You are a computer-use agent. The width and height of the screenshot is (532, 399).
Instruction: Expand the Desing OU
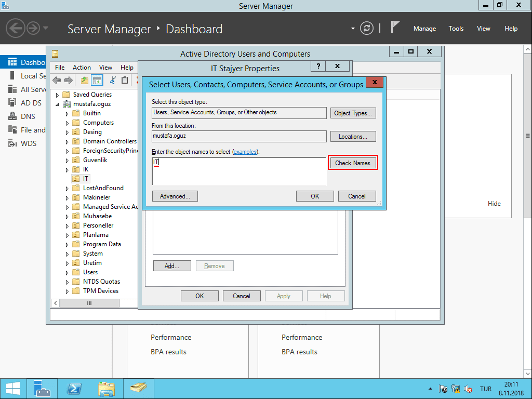[67, 132]
